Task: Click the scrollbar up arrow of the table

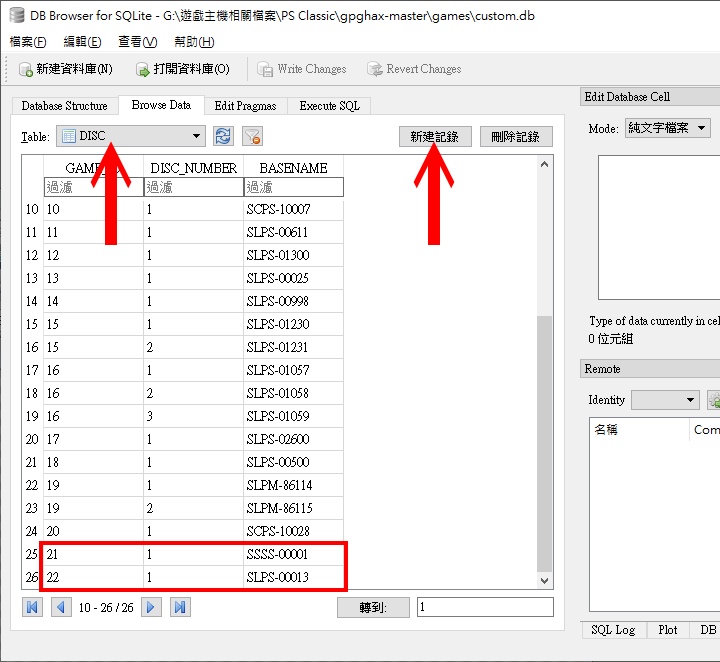Action: coord(545,164)
